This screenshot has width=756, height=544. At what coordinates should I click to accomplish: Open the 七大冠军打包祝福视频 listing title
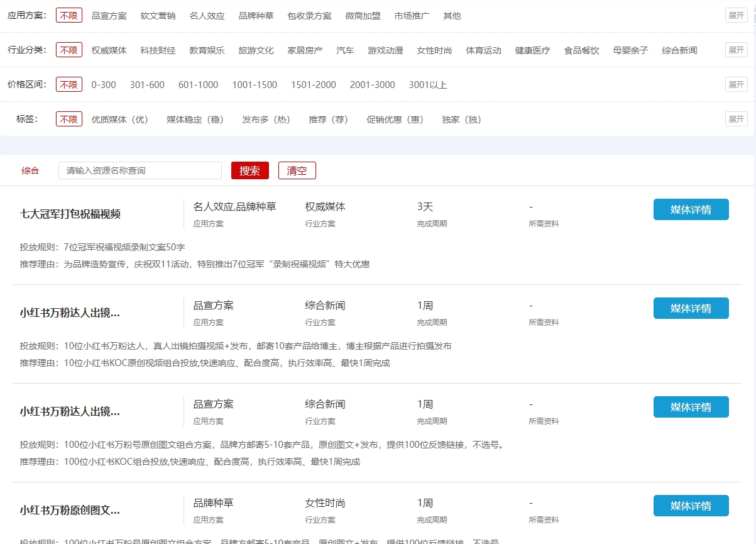70,214
